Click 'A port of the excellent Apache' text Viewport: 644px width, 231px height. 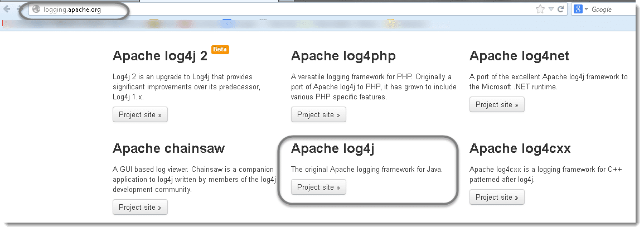tap(549, 82)
